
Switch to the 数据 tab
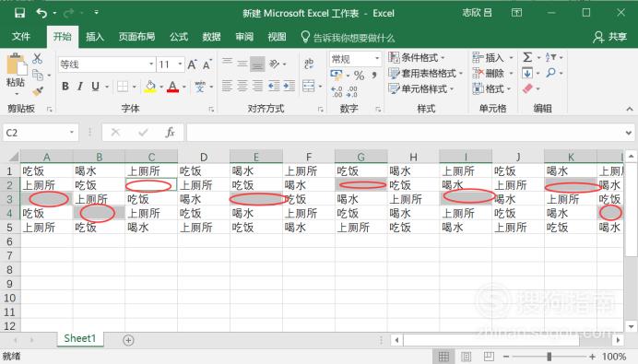point(211,37)
